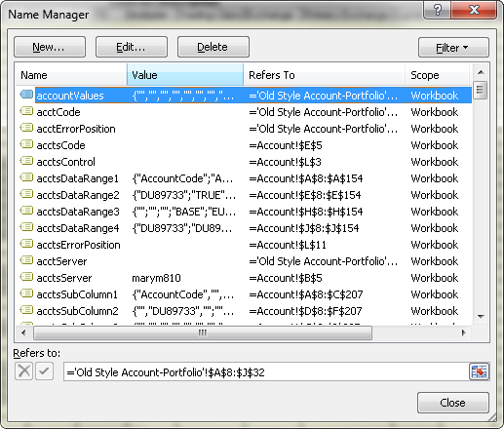The height and width of the screenshot is (429, 504).
Task: Click the checkmark commit icon beside Refers to
Action: pos(44,371)
